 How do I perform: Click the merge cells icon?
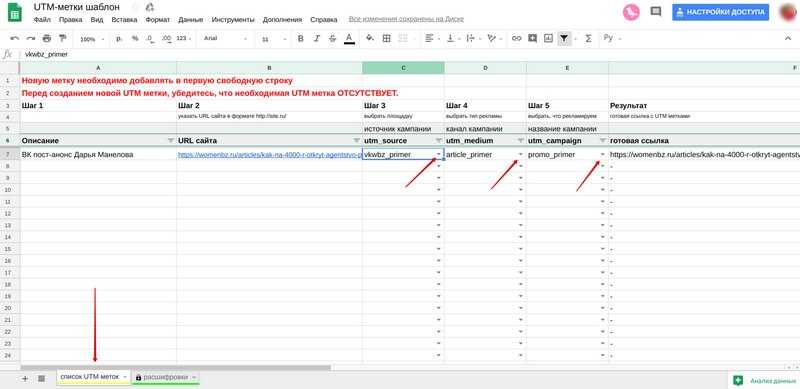tap(403, 39)
